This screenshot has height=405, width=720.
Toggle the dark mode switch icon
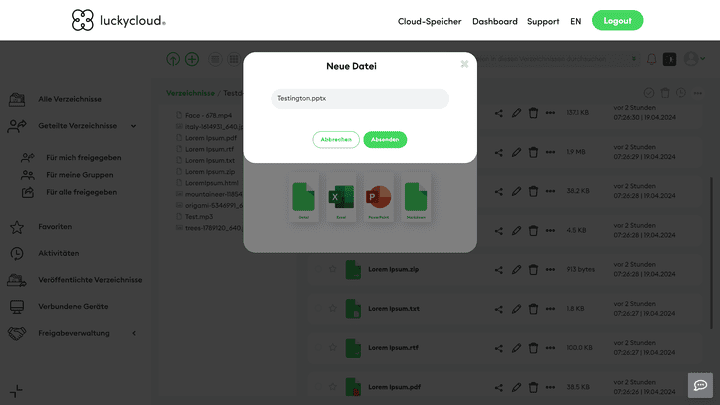pyautogui.click(x=669, y=59)
